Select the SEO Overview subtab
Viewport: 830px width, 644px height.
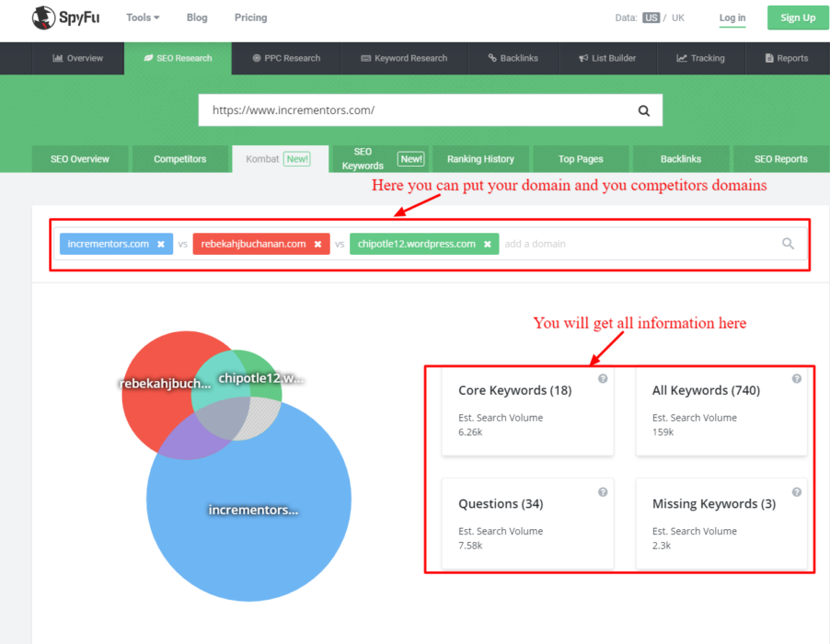coord(80,159)
